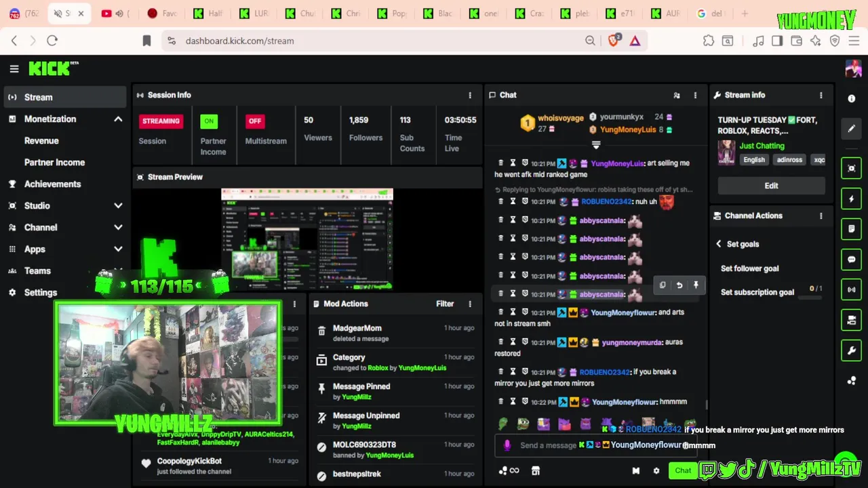
Task: Open browser extensions puzzle icon
Action: 709,41
